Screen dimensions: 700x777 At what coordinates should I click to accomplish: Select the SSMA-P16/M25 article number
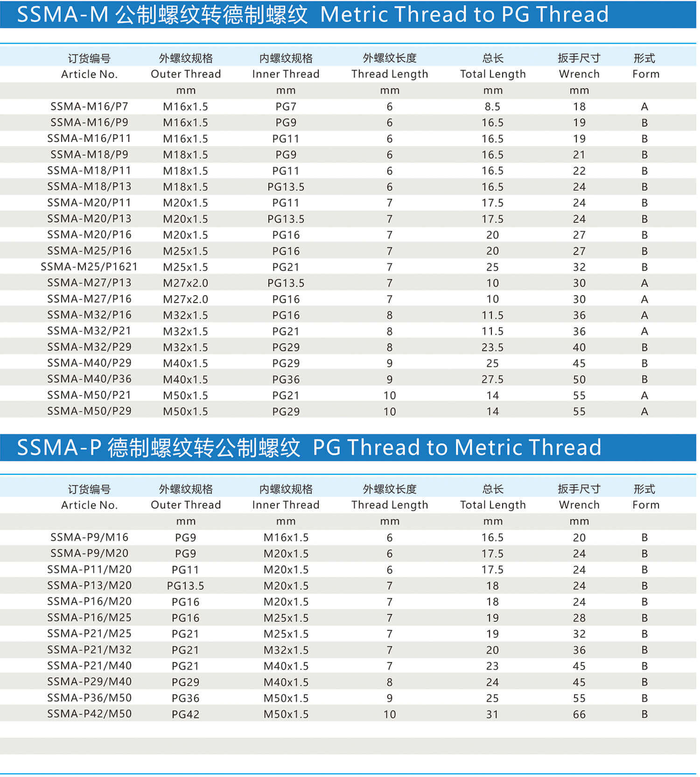(89, 618)
